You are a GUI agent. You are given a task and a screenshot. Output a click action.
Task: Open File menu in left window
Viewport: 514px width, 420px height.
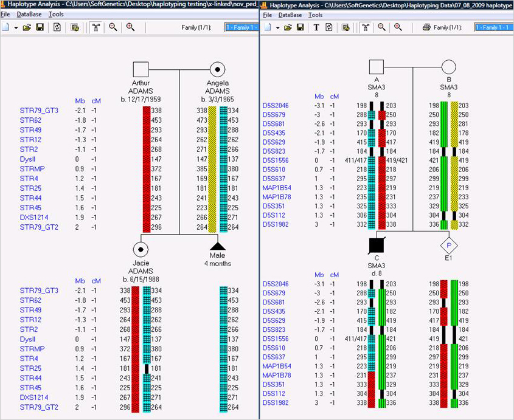(5, 15)
